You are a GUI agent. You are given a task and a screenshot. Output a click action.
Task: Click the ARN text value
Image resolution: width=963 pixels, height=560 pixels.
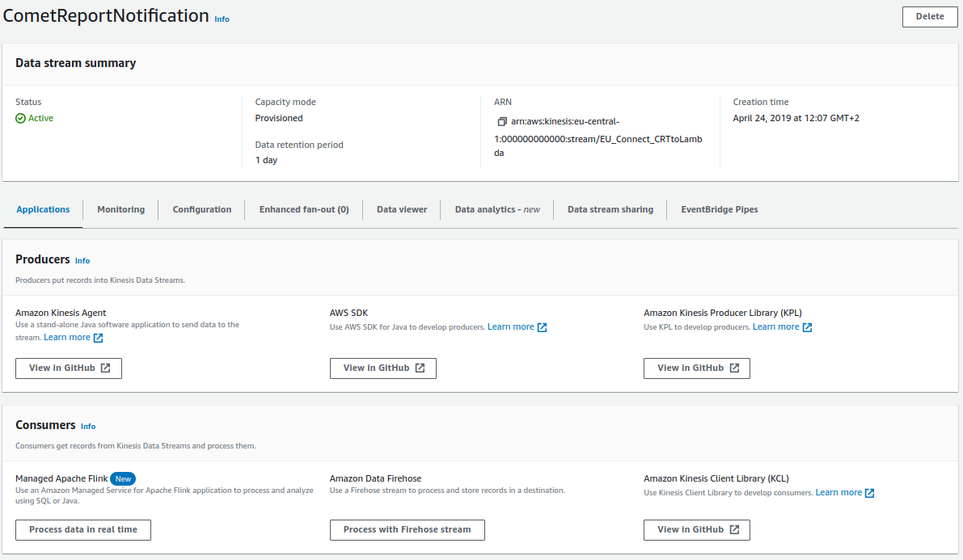[x=598, y=137]
